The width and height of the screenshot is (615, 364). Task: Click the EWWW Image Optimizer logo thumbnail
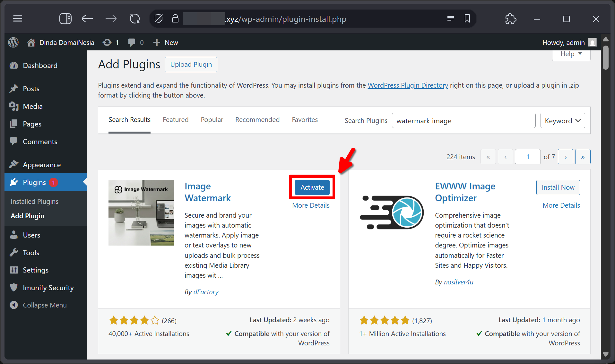(x=392, y=212)
